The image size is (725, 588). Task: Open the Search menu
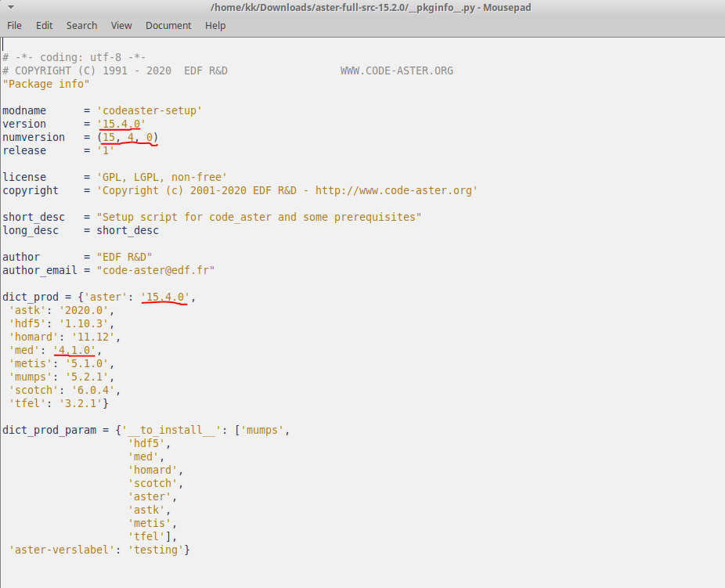pyautogui.click(x=82, y=25)
